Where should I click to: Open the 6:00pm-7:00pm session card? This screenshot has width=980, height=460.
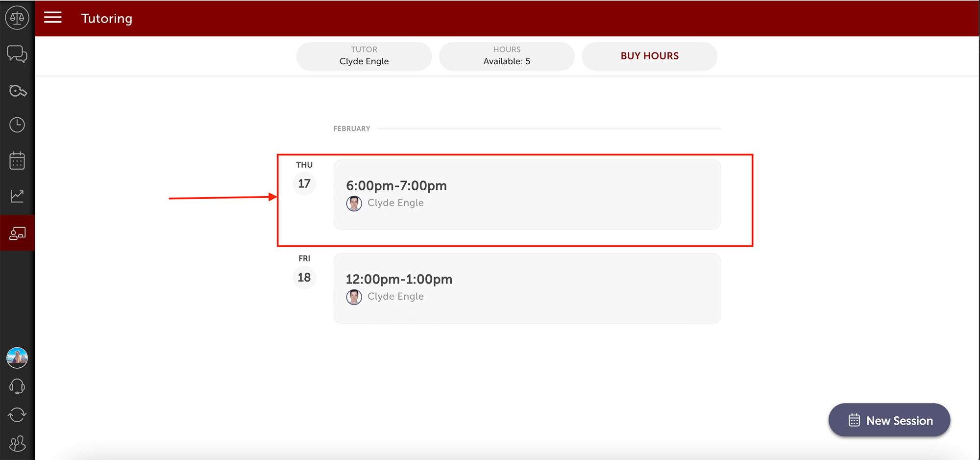527,195
